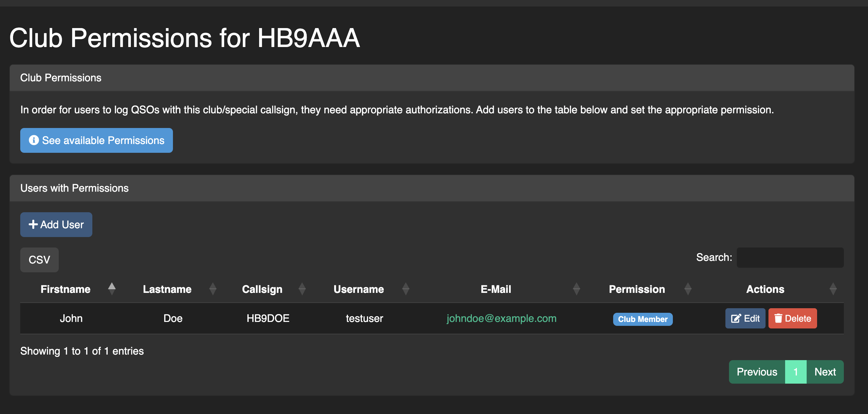Go to Previous page
868x414 pixels.
coord(757,372)
